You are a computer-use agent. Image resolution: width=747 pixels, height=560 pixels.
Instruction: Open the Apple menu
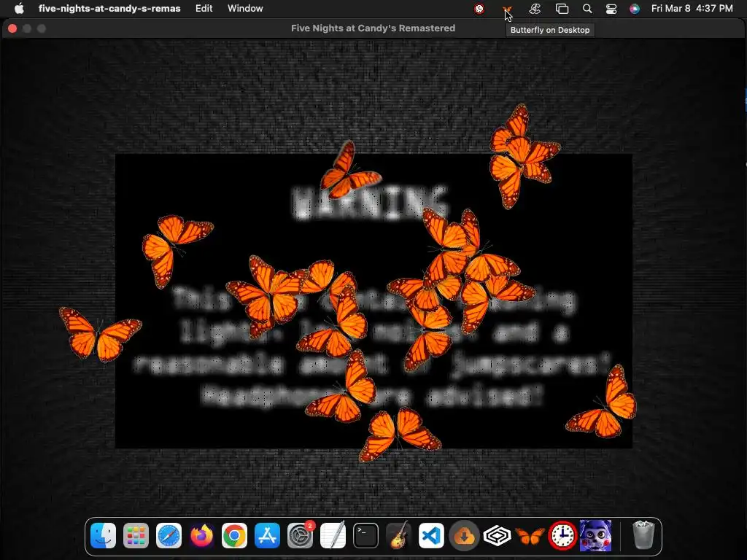pyautogui.click(x=19, y=9)
